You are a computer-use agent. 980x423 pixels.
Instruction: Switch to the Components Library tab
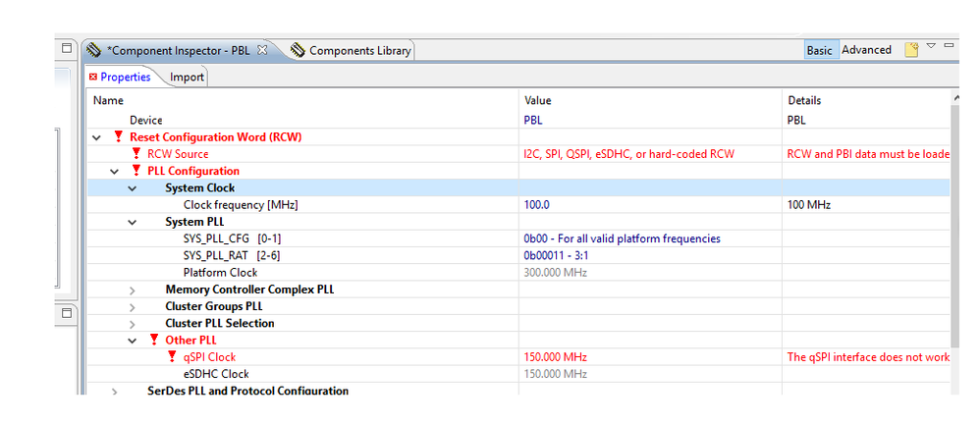coord(351,51)
